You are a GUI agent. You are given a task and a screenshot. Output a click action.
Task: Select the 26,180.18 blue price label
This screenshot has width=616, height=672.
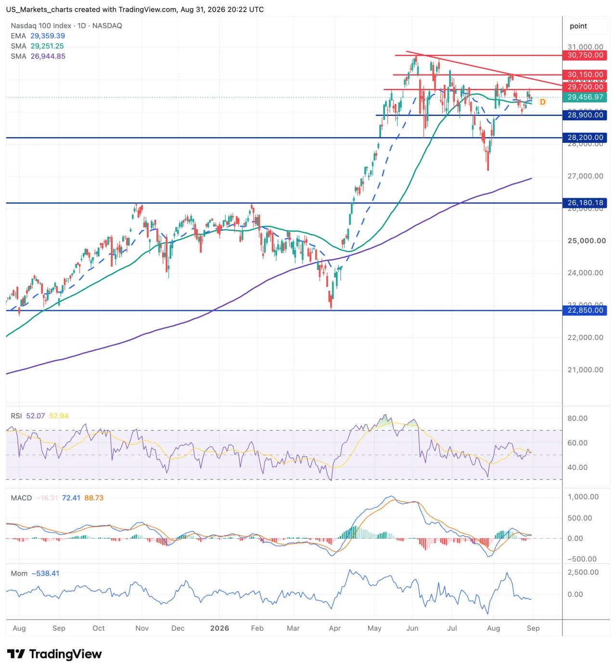585,203
